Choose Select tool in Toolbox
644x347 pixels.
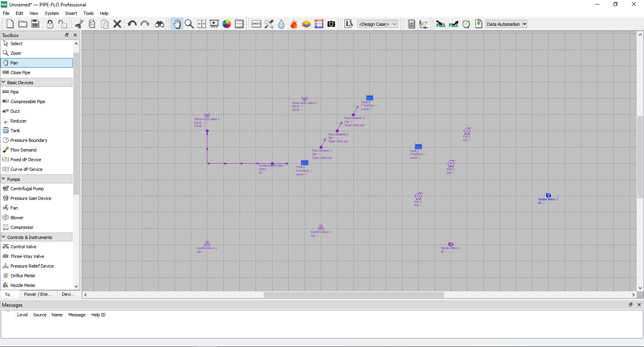click(x=37, y=44)
